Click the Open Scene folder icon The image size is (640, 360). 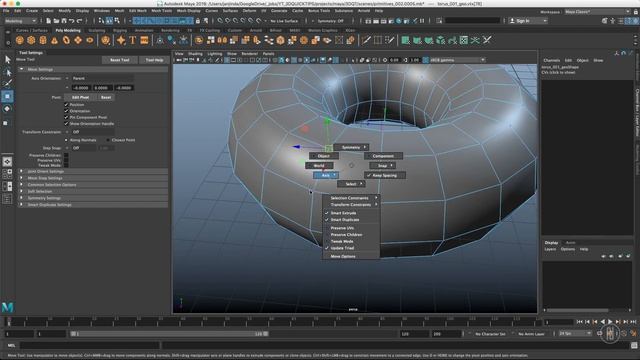click(56, 20)
